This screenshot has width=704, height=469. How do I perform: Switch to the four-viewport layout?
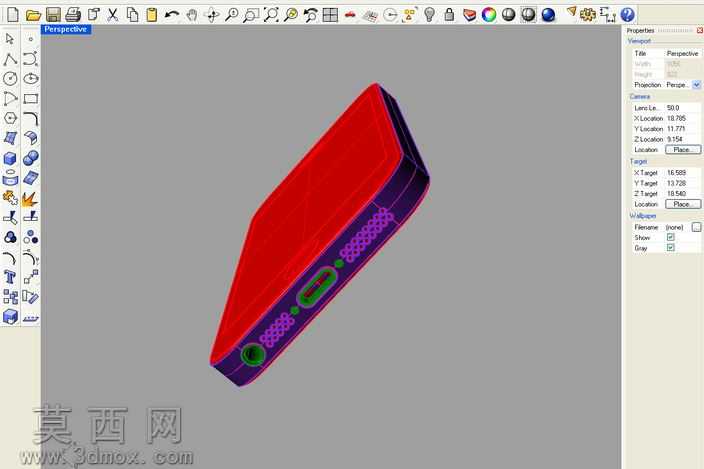pyautogui.click(x=330, y=15)
